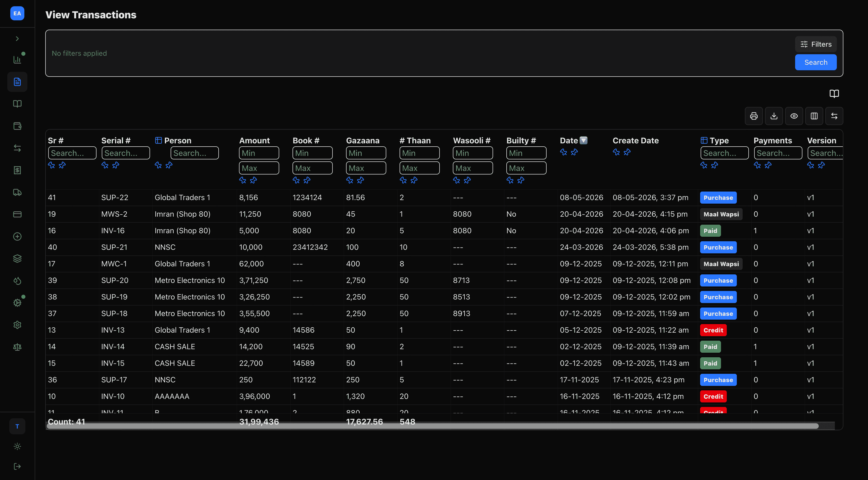Open the wallet icon in the sidebar

17,126
